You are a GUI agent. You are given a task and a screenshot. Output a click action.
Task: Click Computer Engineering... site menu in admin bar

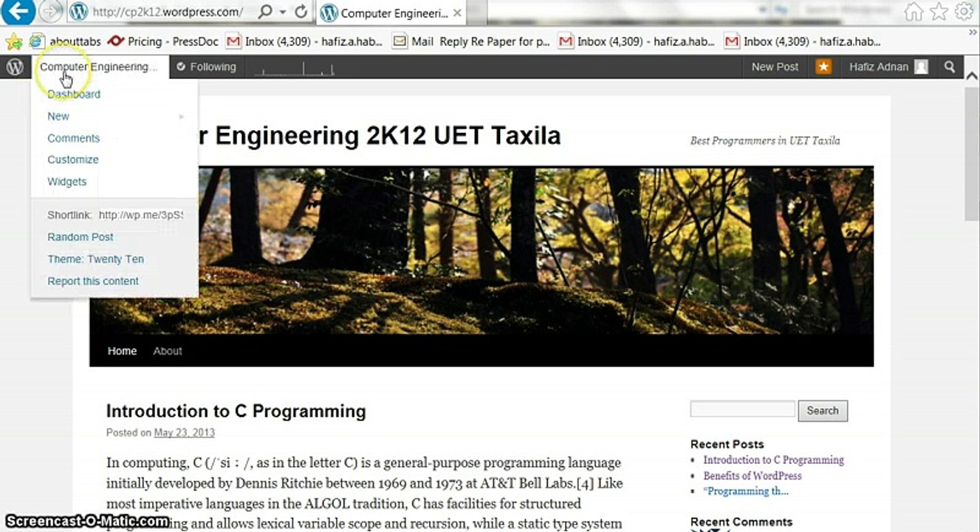pos(99,66)
